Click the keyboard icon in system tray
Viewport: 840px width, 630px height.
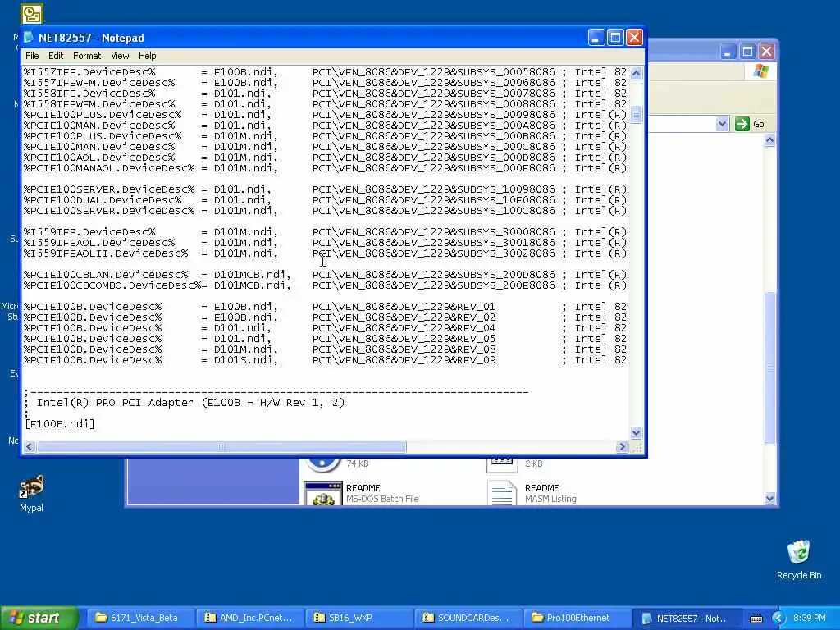click(x=756, y=619)
